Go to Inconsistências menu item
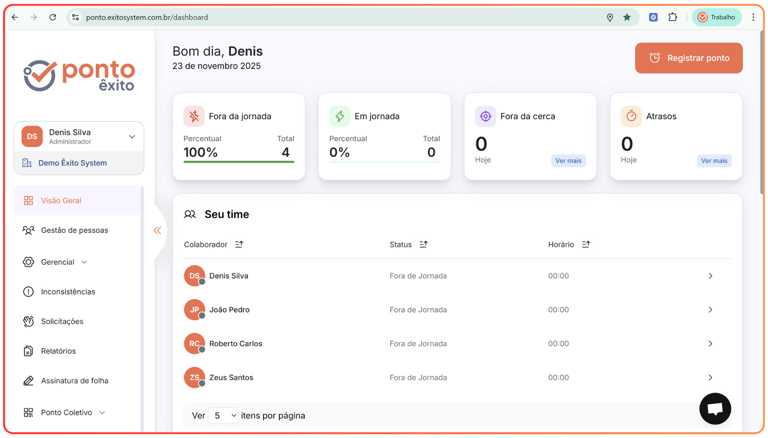The height and width of the screenshot is (438, 768). (x=68, y=292)
